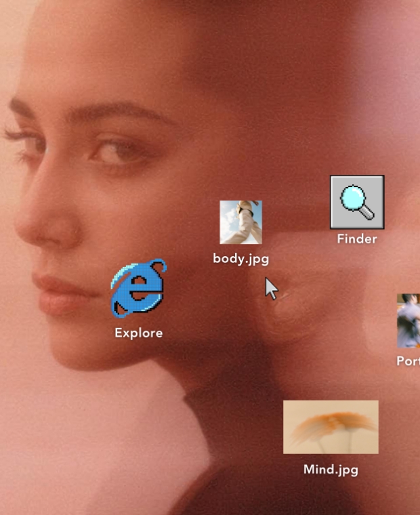The width and height of the screenshot is (420, 515).
Task: Click the 'Explore' text label
Action: click(138, 333)
